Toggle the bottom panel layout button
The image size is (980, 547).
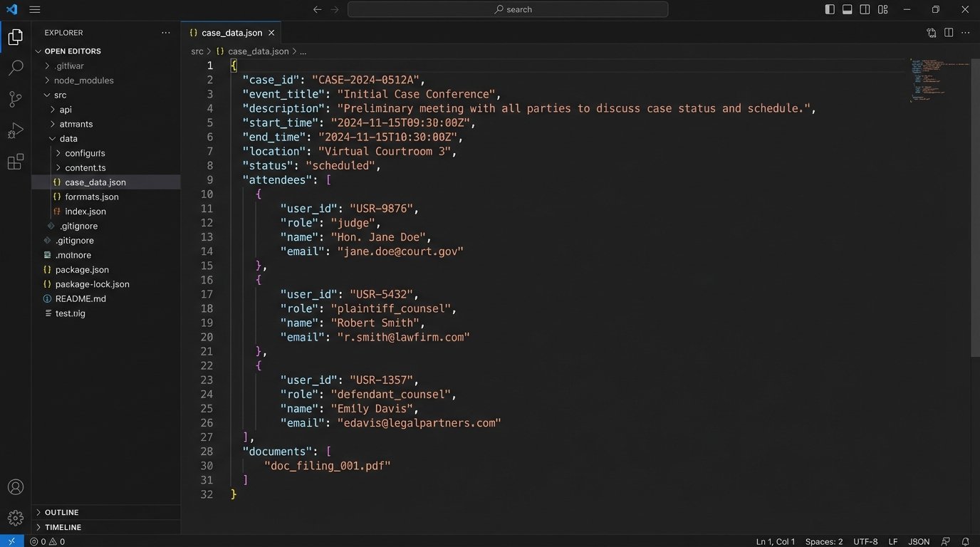tap(848, 9)
